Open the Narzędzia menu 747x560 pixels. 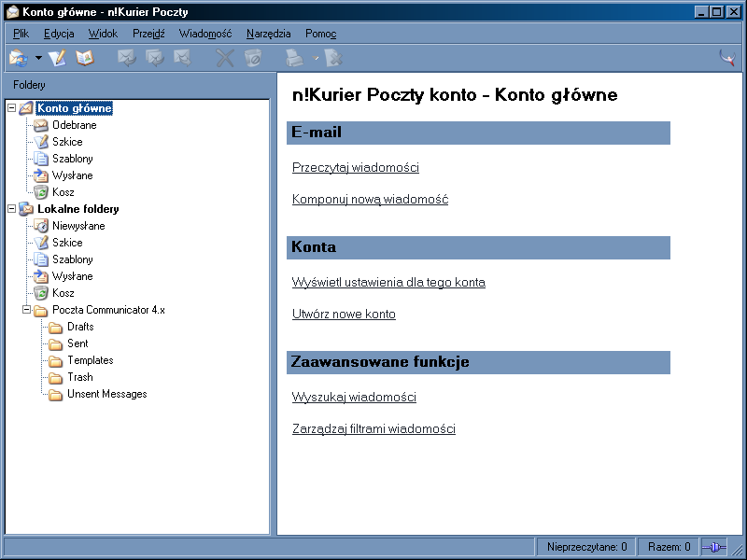[x=269, y=34]
